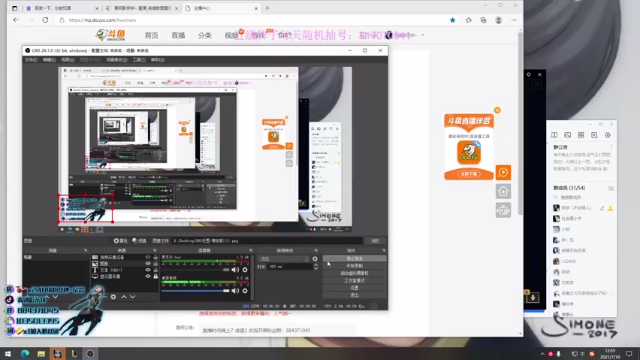Toggle lock on 视频采集设备 source
The image size is (640, 360).
pos(156,257)
